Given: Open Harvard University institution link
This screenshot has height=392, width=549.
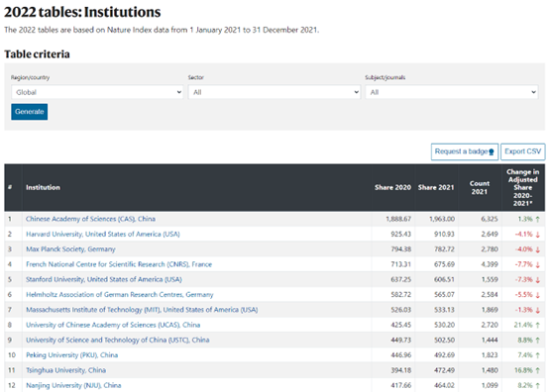Looking at the screenshot, I should click(103, 234).
